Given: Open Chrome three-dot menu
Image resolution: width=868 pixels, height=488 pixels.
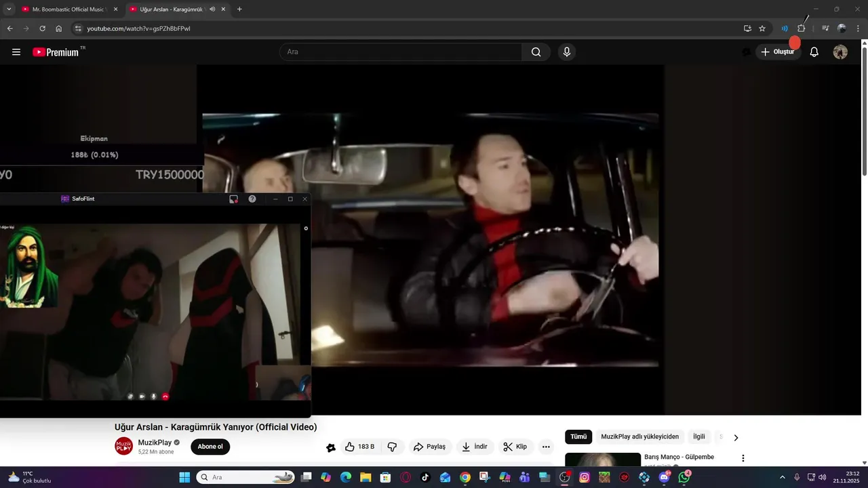Looking at the screenshot, I should [859, 28].
